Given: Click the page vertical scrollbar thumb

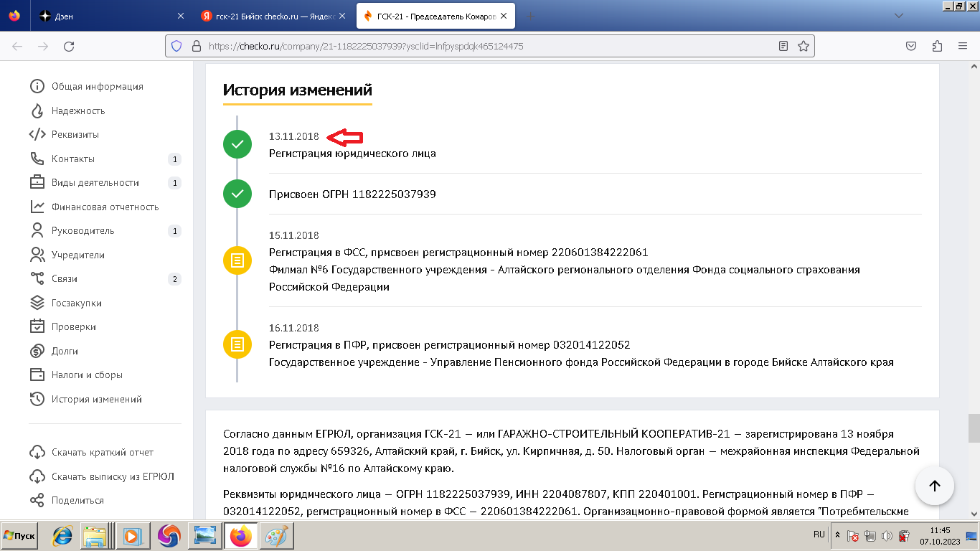Looking at the screenshot, I should [974, 428].
